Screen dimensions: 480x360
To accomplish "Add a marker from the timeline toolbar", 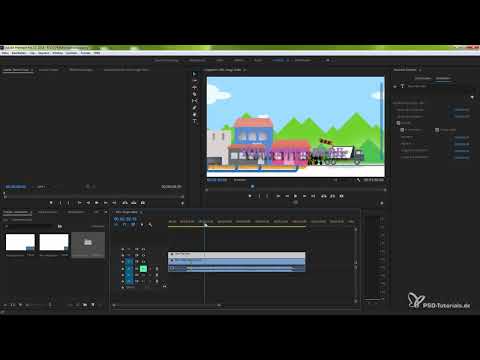I will [x=141, y=225].
